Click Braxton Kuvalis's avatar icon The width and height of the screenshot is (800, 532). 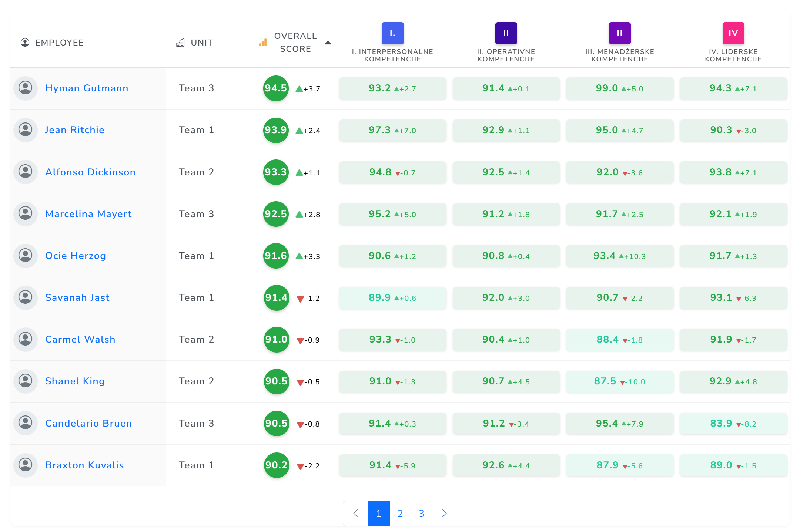(x=26, y=465)
